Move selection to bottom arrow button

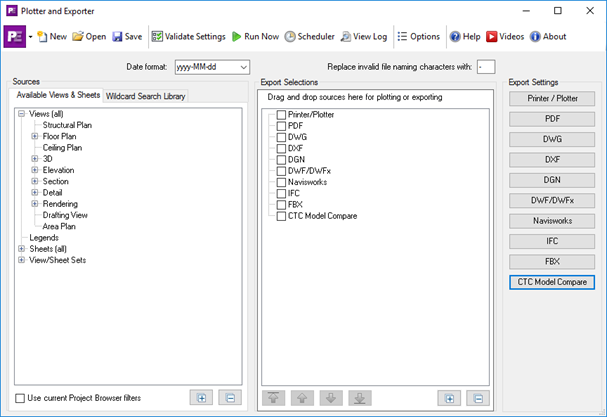pyautogui.click(x=360, y=398)
